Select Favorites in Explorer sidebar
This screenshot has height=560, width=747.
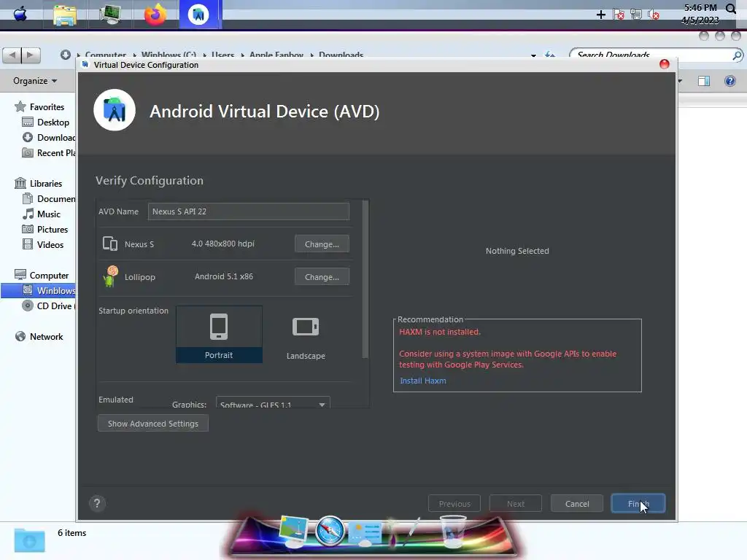(47, 107)
